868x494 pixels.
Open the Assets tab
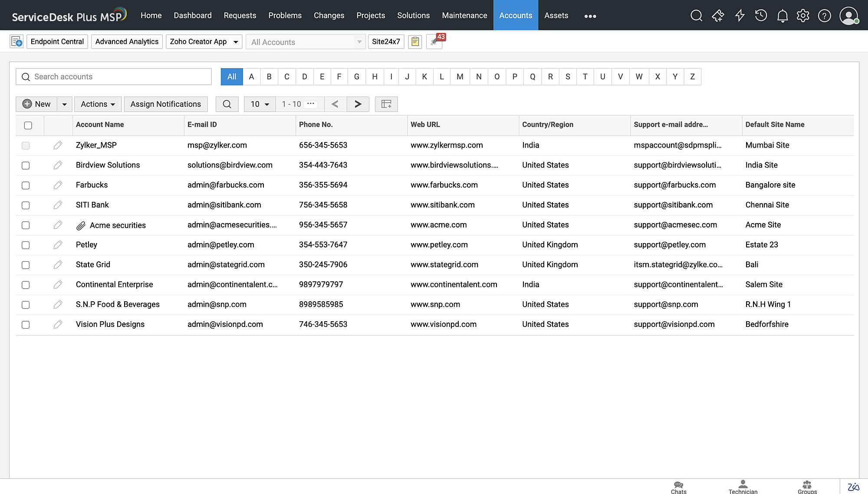pyautogui.click(x=556, y=16)
